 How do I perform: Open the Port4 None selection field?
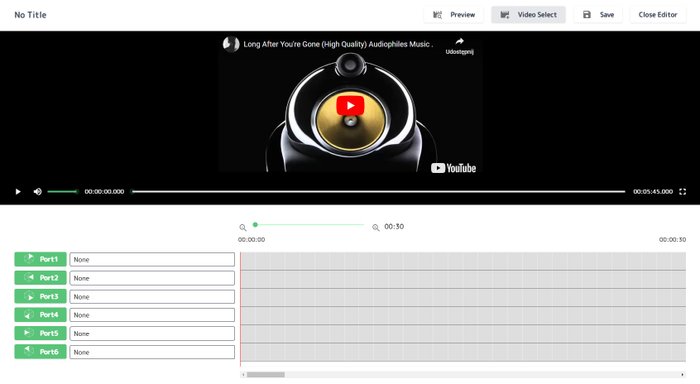[152, 315]
